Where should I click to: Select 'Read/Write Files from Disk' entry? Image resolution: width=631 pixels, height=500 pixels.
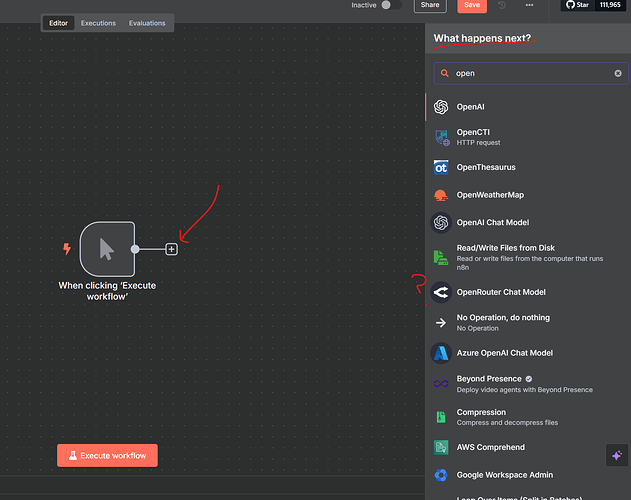coord(528,258)
